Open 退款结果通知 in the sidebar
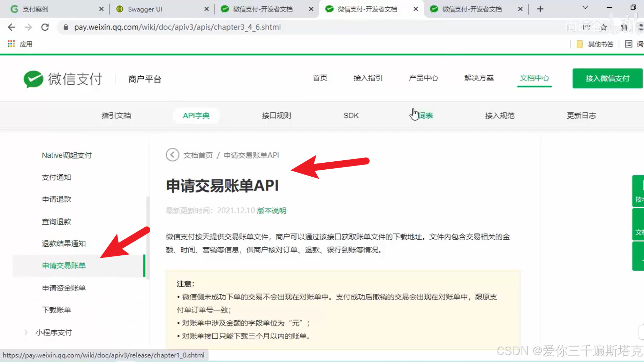The image size is (644, 362). click(x=64, y=244)
